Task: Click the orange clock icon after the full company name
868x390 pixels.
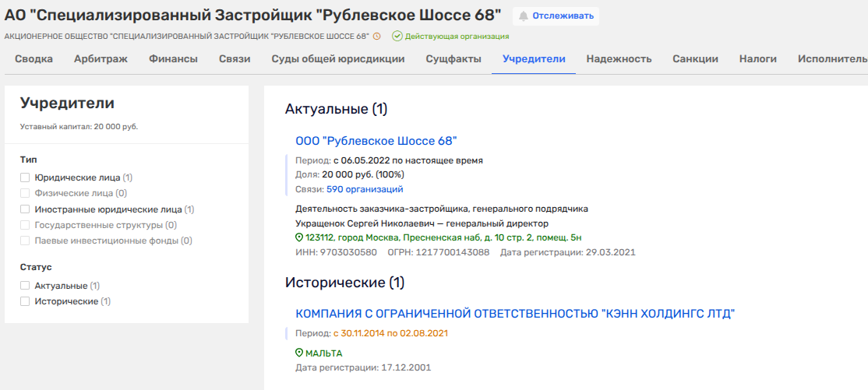Action: [377, 36]
